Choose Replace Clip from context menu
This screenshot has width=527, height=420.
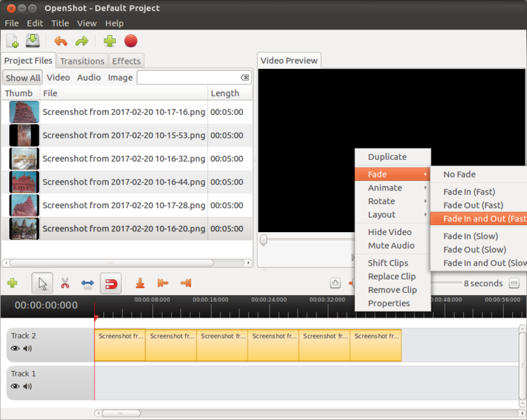coord(392,276)
